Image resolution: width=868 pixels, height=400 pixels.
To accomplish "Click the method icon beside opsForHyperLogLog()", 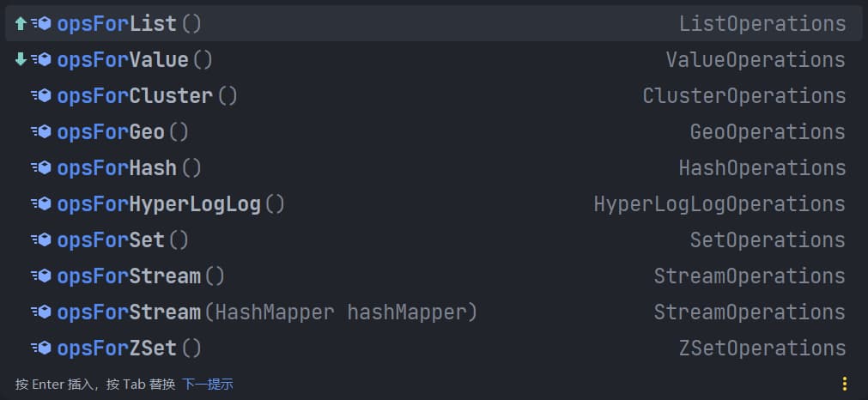I will 41,204.
